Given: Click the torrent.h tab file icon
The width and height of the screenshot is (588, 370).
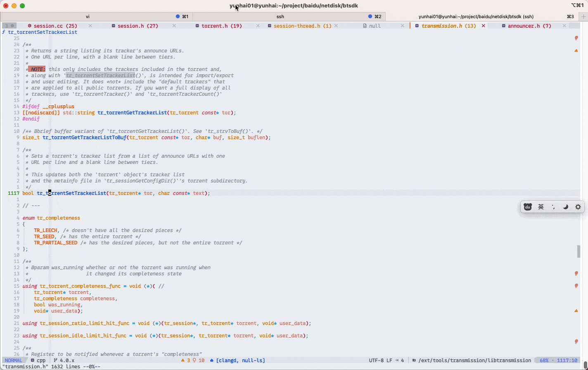Looking at the screenshot, I should [197, 26].
